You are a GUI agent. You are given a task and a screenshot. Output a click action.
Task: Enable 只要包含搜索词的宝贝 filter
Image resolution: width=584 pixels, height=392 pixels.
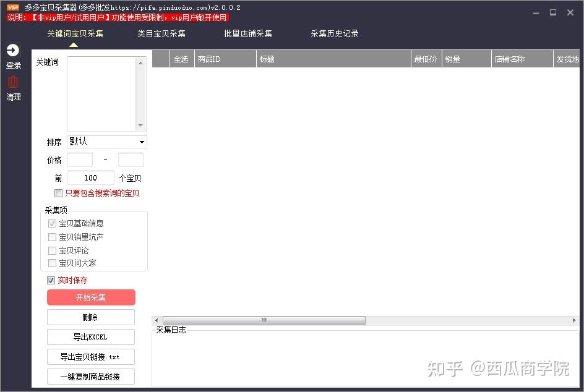tap(58, 193)
